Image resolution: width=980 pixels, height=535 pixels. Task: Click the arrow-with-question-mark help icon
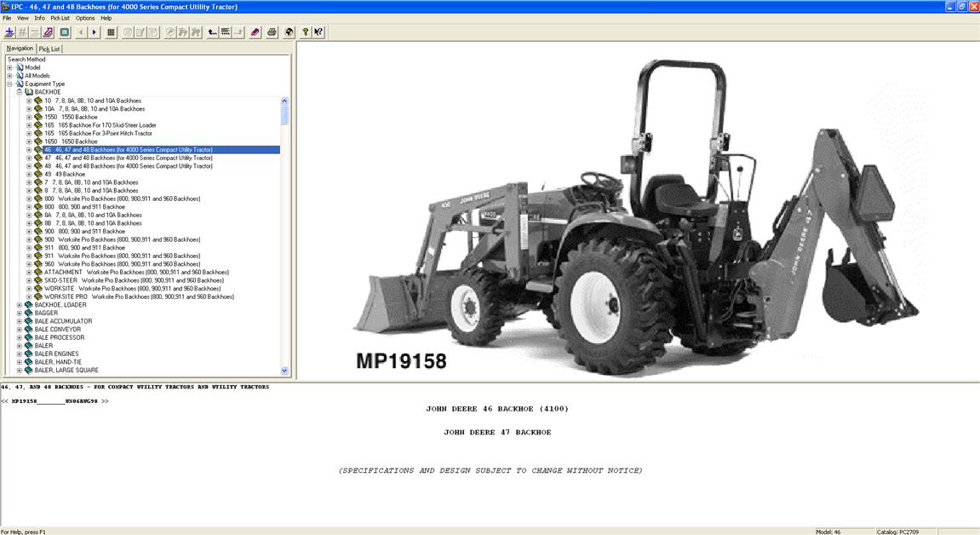(x=318, y=32)
